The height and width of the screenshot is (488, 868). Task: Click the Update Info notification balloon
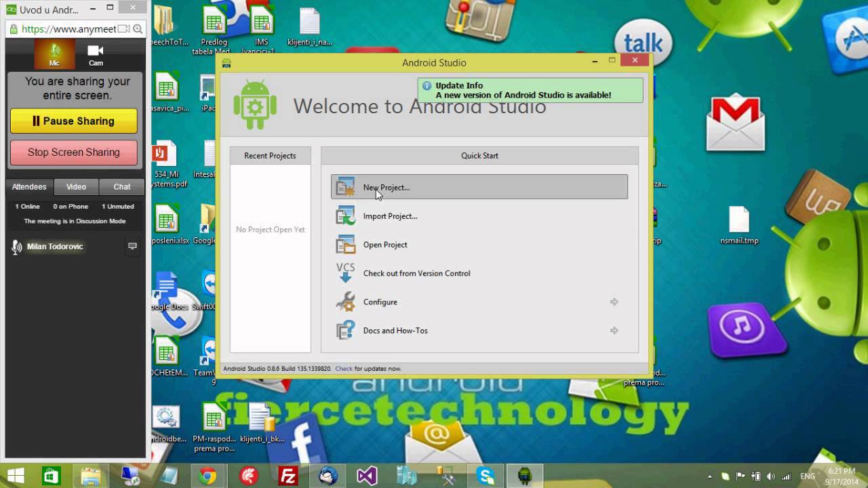(x=530, y=90)
